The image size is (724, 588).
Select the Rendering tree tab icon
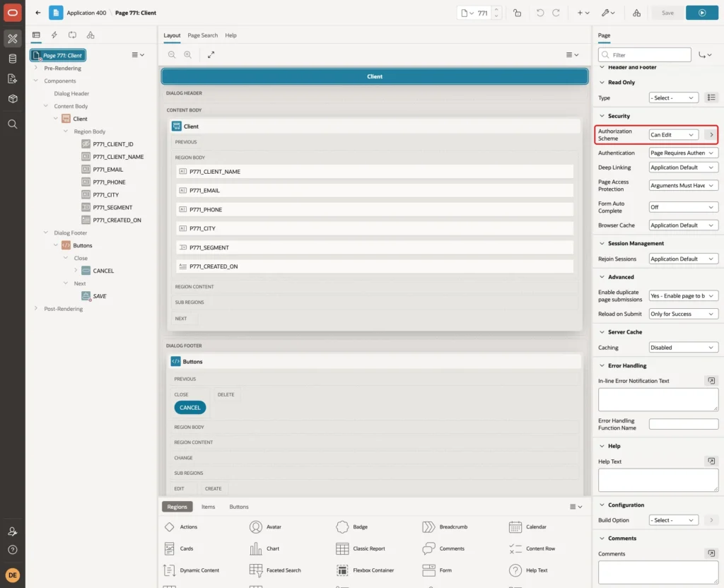36,35
